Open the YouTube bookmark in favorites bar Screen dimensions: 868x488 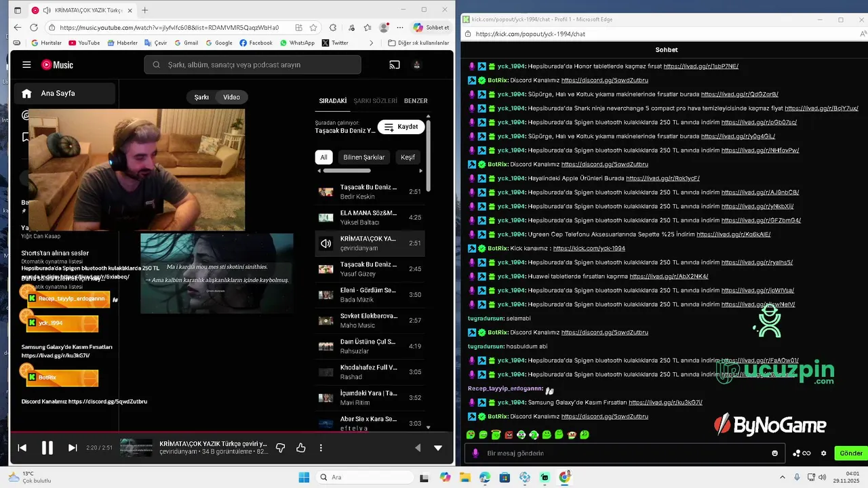coord(83,43)
